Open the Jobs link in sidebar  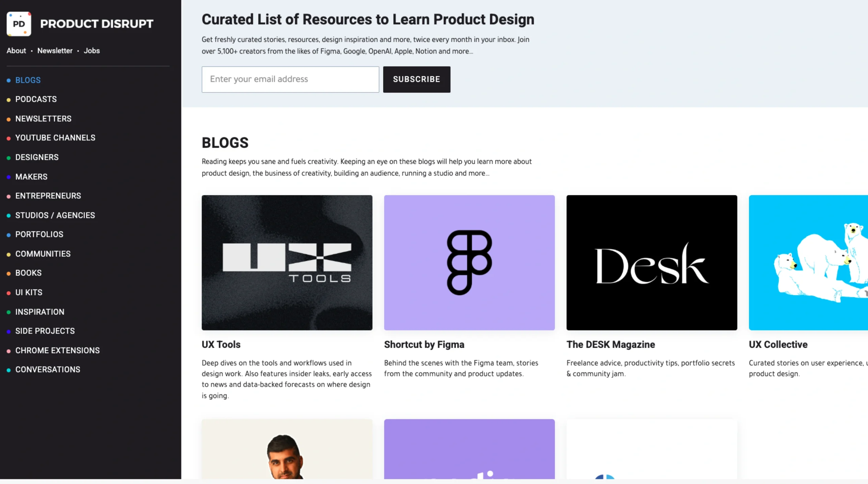tap(92, 51)
